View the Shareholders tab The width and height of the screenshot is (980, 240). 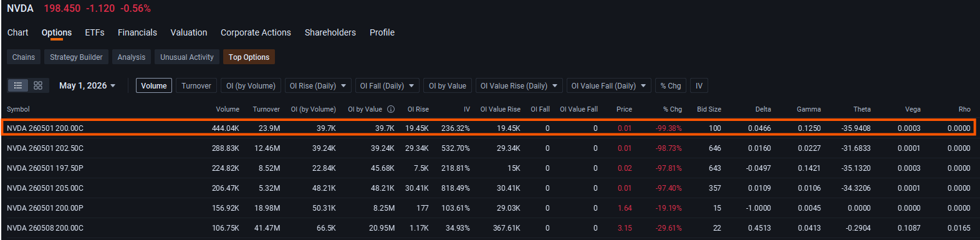click(x=330, y=32)
